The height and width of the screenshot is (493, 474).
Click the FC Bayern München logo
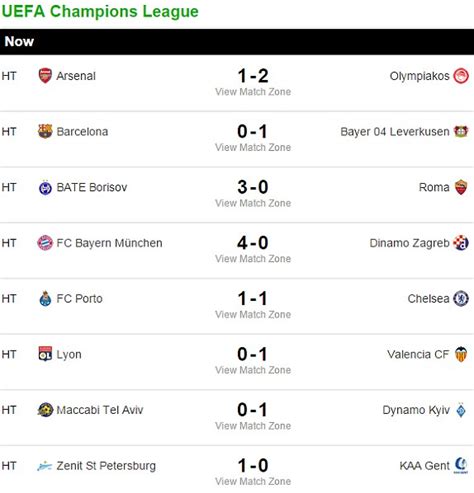(45, 243)
